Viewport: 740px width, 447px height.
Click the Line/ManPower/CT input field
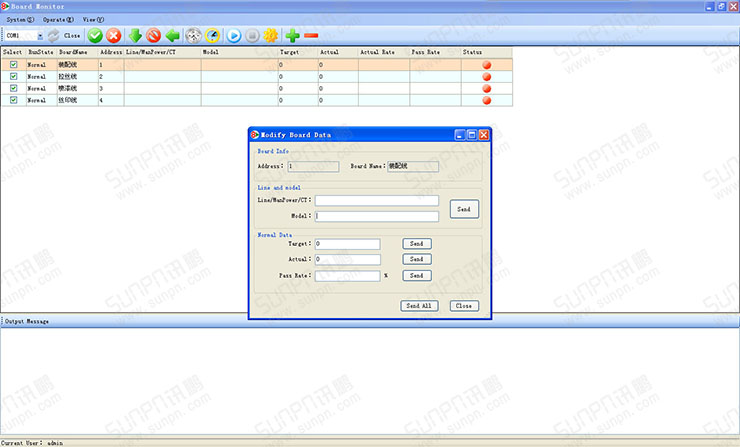377,200
